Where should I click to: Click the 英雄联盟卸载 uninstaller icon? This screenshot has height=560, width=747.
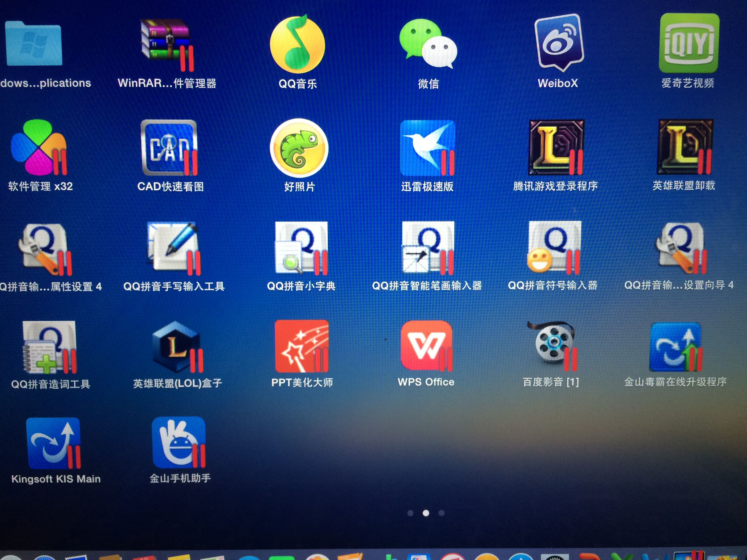685,146
